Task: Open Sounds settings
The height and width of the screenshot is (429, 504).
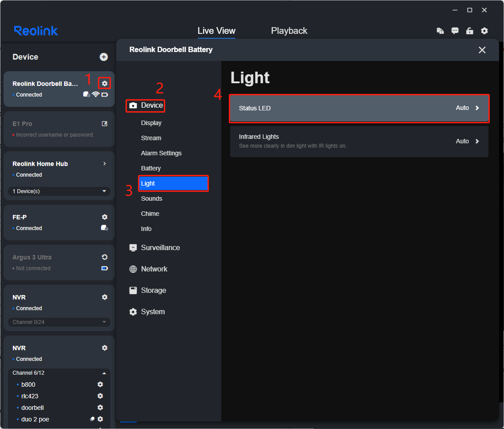Action: (x=151, y=198)
